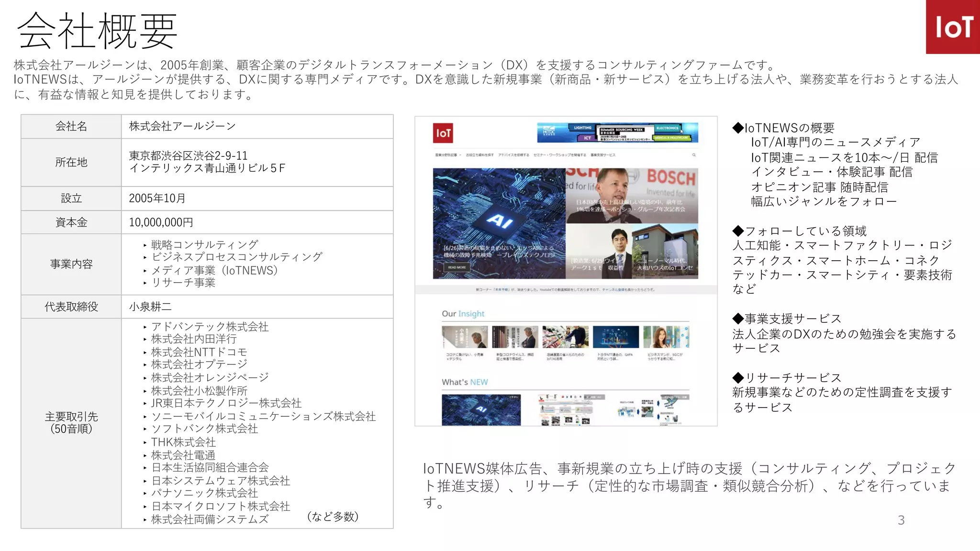
Task: Click the What's NEW section heading
Action: (x=465, y=382)
